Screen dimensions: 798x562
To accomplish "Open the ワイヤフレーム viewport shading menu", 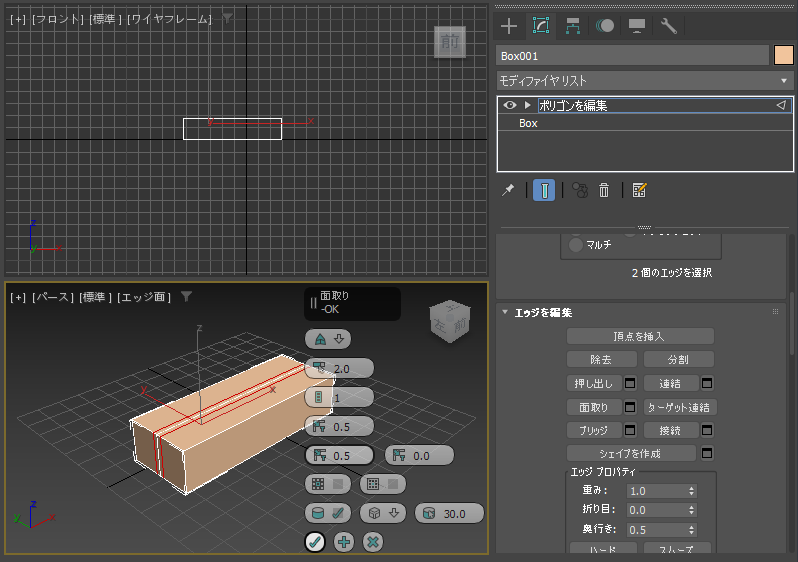I will (x=169, y=19).
